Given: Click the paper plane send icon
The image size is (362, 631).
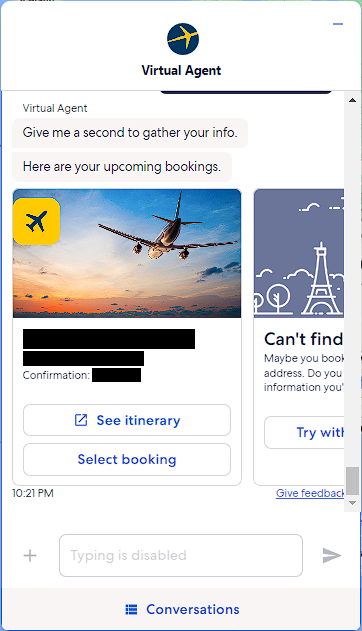Looking at the screenshot, I should click(332, 555).
